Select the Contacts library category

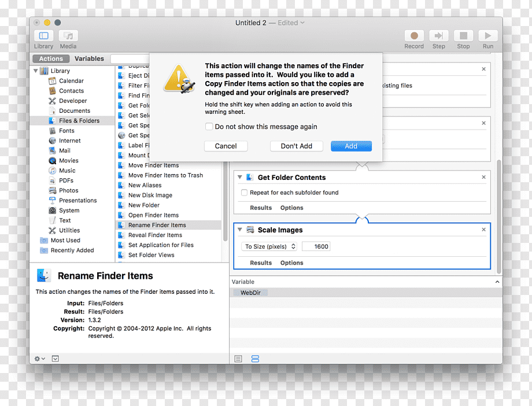pyautogui.click(x=71, y=91)
